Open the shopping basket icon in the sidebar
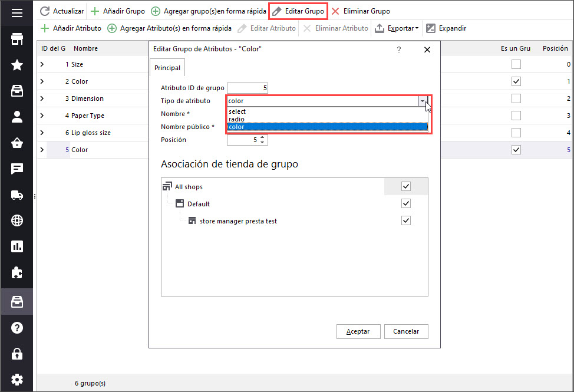 pyautogui.click(x=17, y=143)
